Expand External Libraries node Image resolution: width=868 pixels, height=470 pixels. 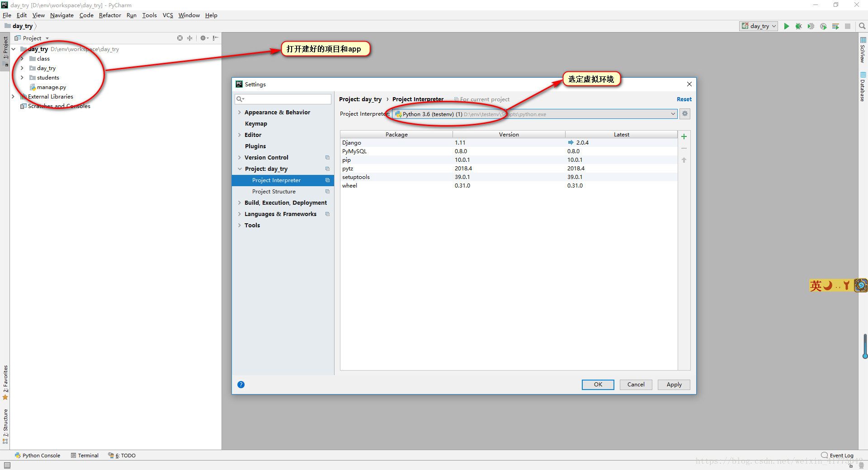(x=13, y=96)
